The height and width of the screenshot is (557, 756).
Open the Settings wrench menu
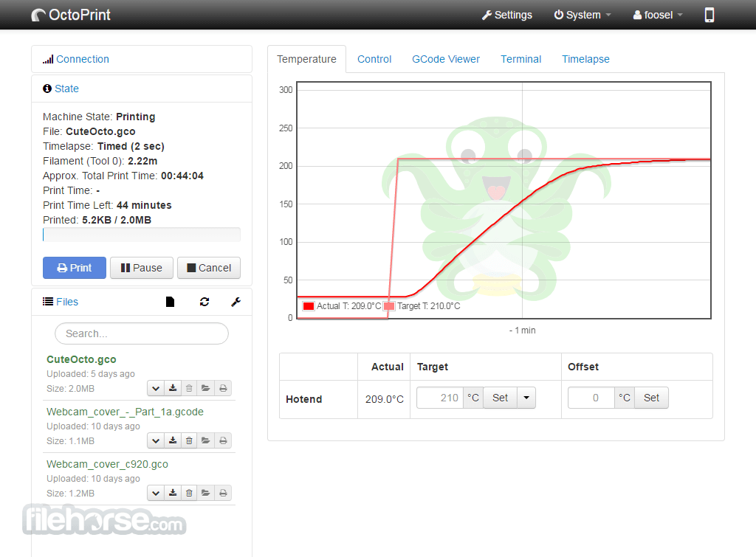[x=506, y=15]
